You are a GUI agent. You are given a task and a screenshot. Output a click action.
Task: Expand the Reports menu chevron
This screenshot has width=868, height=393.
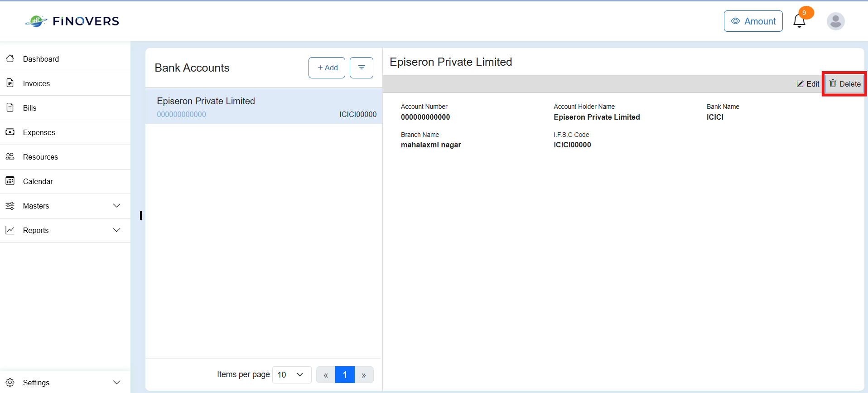[x=116, y=230]
